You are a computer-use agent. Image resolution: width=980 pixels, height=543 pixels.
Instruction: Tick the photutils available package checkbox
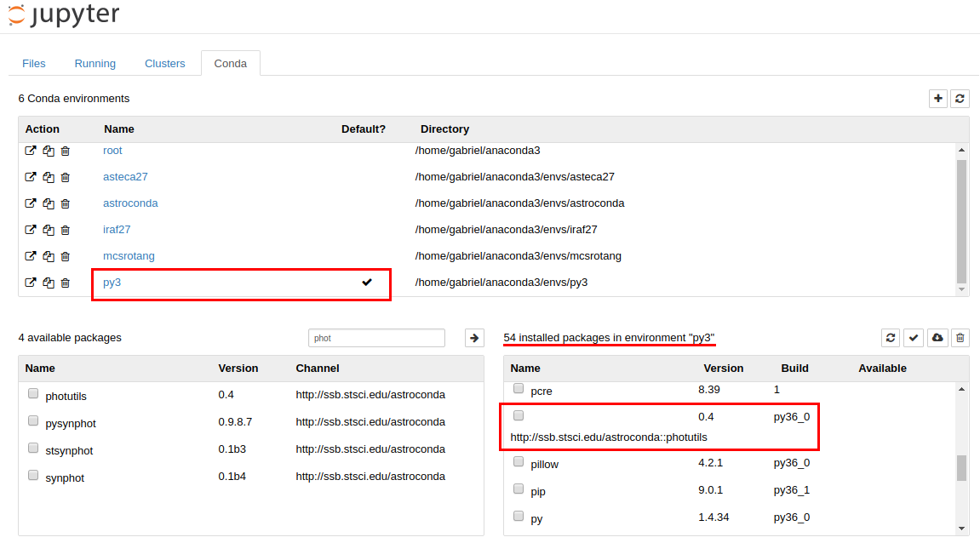(33, 394)
